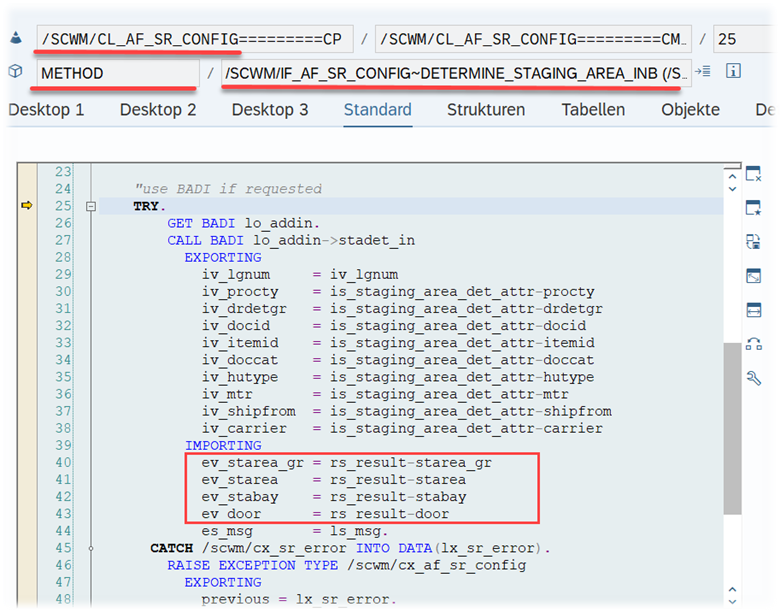Click the "use BADI if requested comment
This screenshot has width=780, height=613.
(228, 189)
